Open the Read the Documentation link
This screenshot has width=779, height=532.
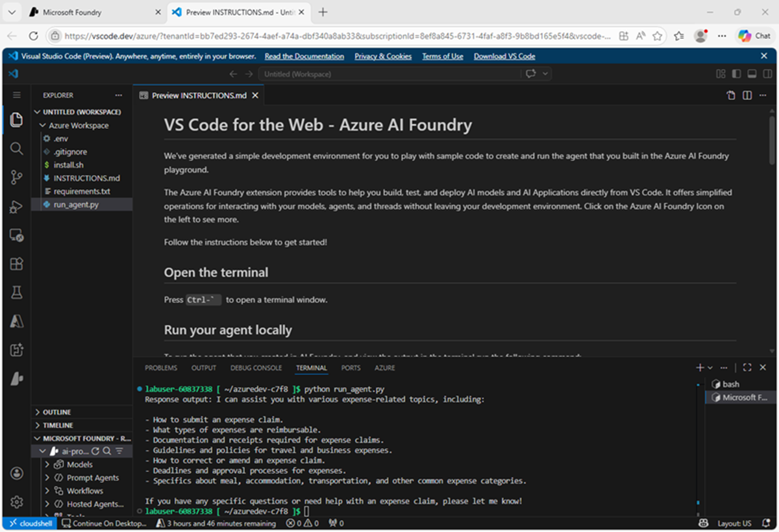tap(304, 56)
